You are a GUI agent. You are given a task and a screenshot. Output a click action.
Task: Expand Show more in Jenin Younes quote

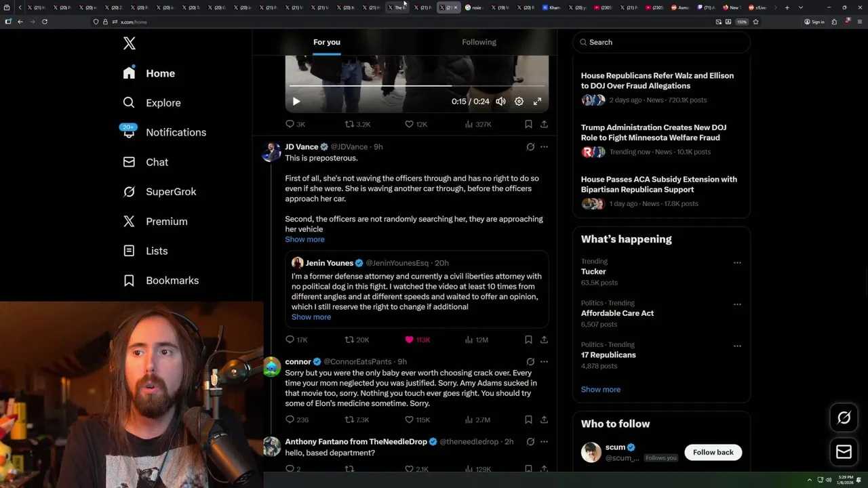coord(311,317)
